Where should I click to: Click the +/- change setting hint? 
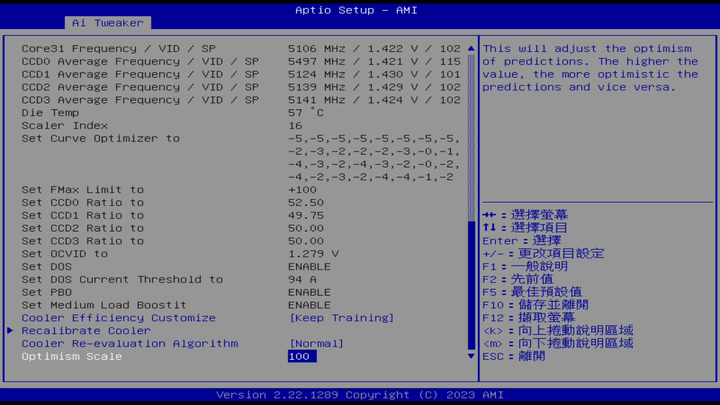543,253
